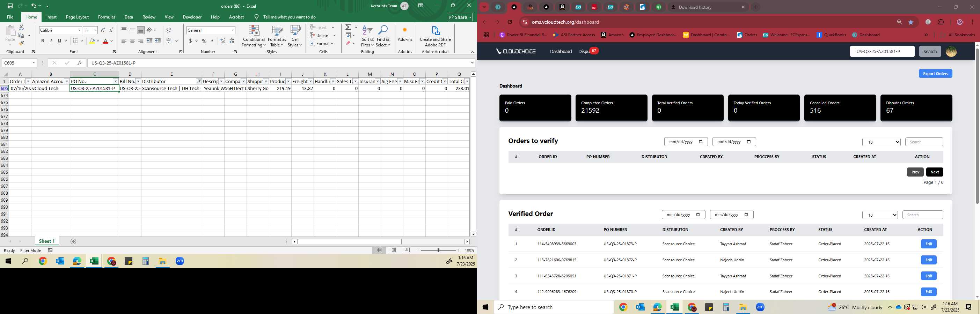Click the dashboard Search button
This screenshot has height=314, width=980.
pos(930,51)
